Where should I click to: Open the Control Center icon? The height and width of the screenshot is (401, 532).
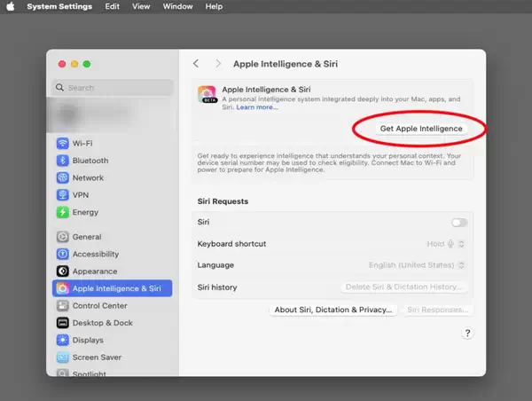[x=62, y=305]
